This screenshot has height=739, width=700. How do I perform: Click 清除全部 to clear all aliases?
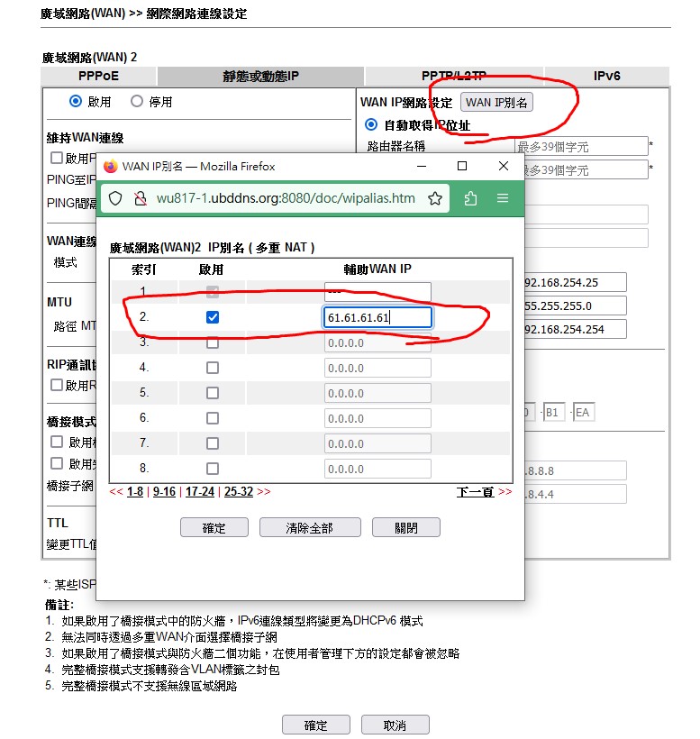309,528
